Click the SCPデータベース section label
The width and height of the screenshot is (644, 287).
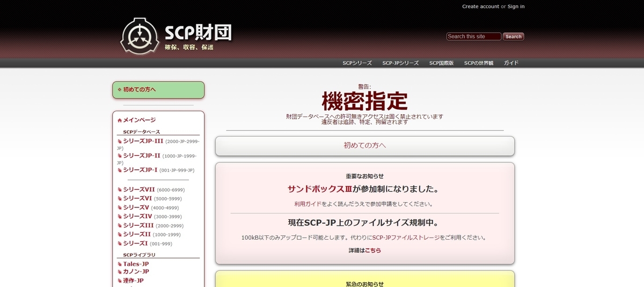click(142, 132)
